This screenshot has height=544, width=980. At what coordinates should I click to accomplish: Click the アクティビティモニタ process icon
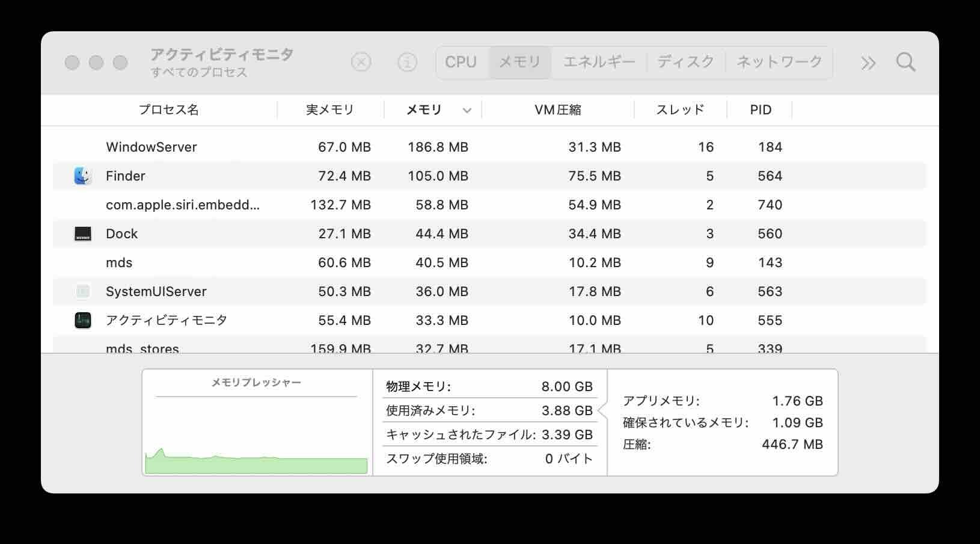(x=83, y=320)
